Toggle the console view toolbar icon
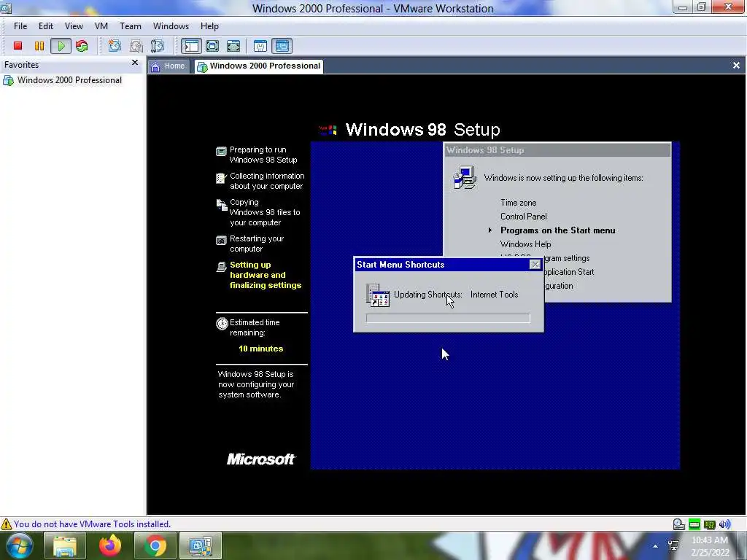The height and width of the screenshot is (560, 747). (x=282, y=46)
